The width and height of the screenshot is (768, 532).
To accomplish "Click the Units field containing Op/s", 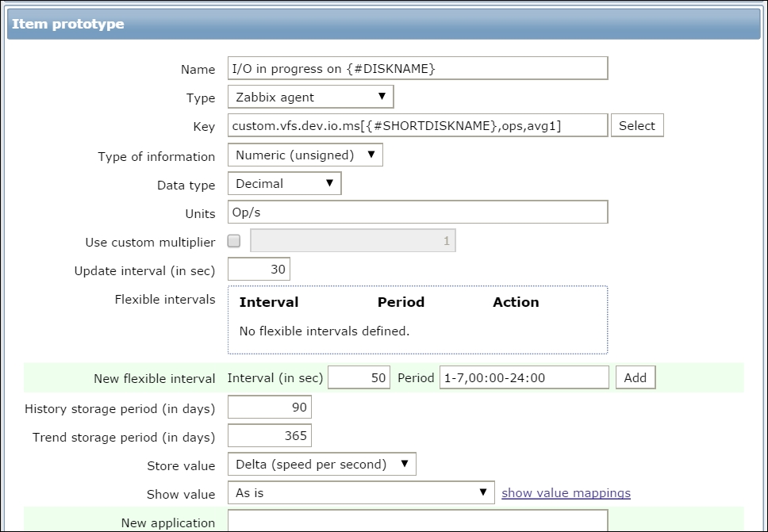I will pos(417,212).
